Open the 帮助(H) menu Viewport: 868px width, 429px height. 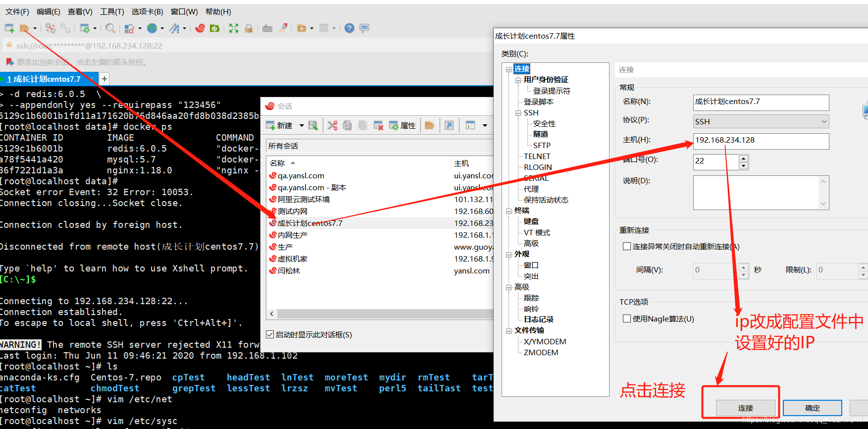point(218,11)
